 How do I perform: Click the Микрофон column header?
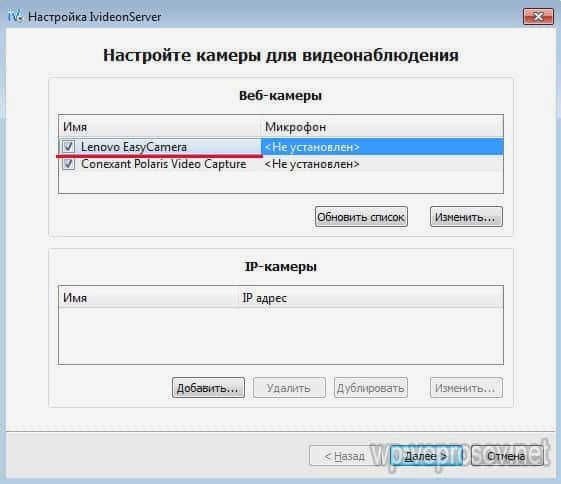pyautogui.click(x=382, y=127)
